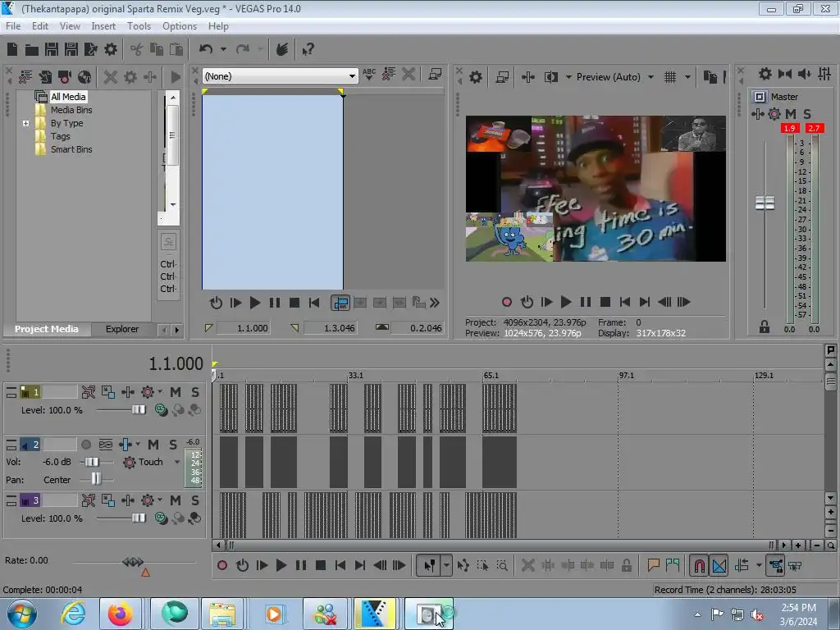The width and height of the screenshot is (840, 630).
Task: Pause the trimmer playback
Action: [274, 303]
